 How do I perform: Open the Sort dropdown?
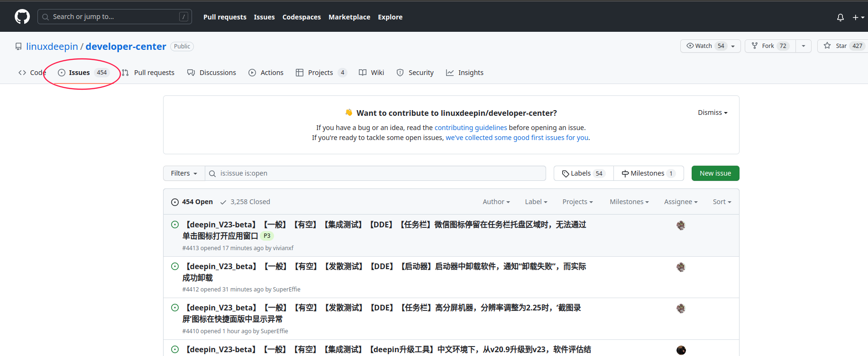(722, 202)
